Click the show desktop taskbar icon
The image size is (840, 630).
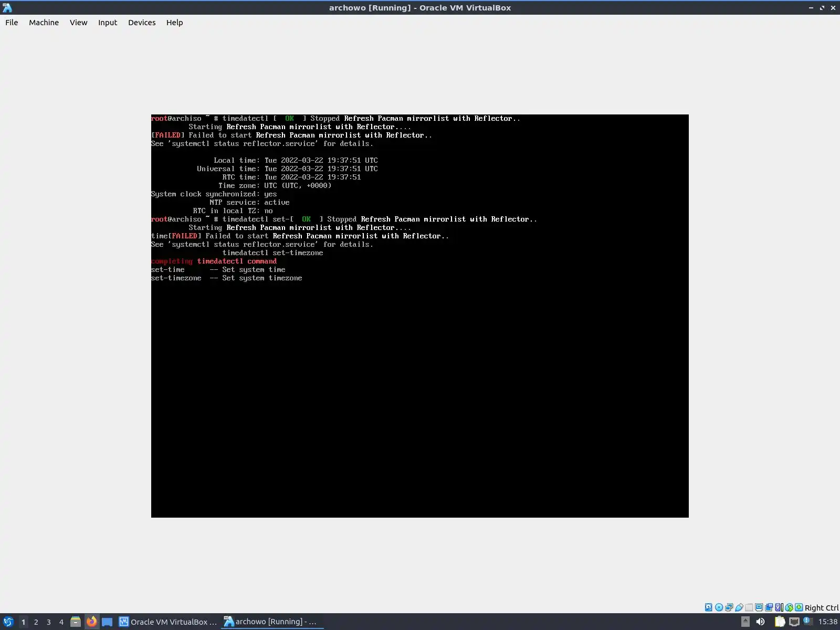coord(107,622)
